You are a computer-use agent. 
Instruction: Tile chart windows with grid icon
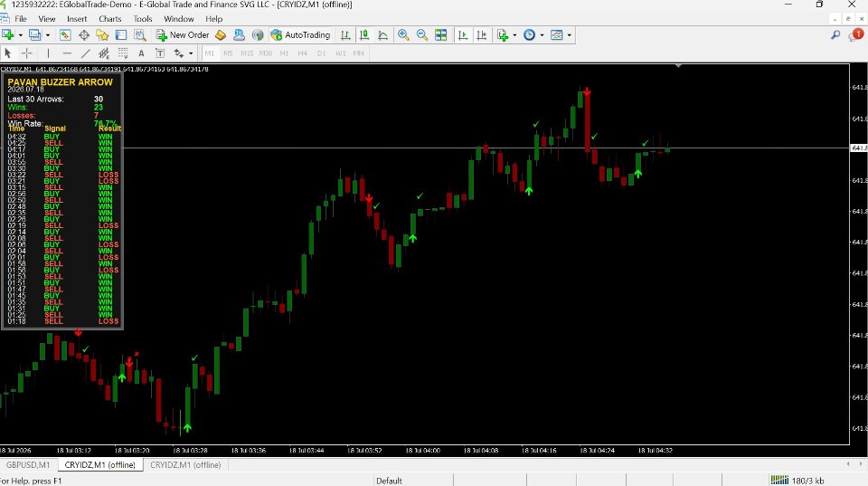coord(440,35)
